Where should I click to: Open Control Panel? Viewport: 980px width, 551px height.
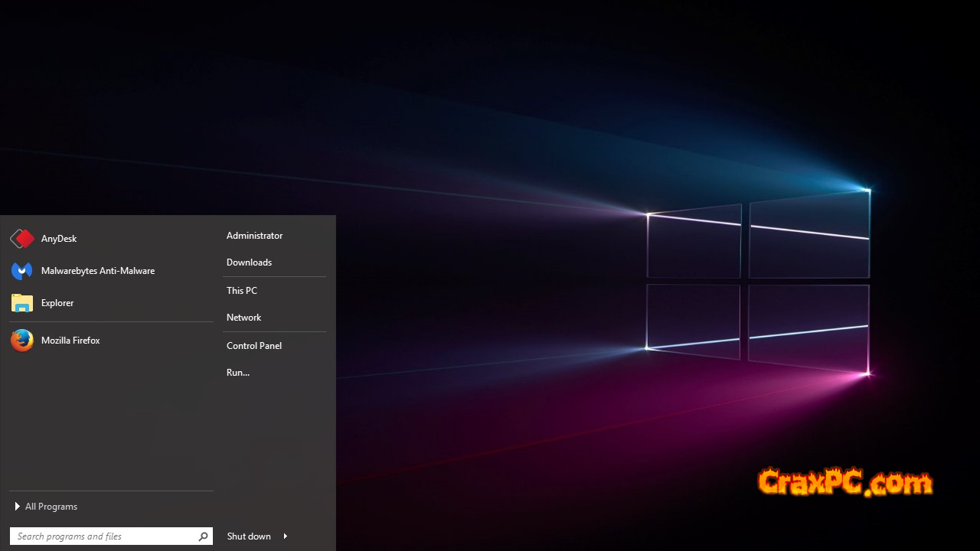click(254, 346)
